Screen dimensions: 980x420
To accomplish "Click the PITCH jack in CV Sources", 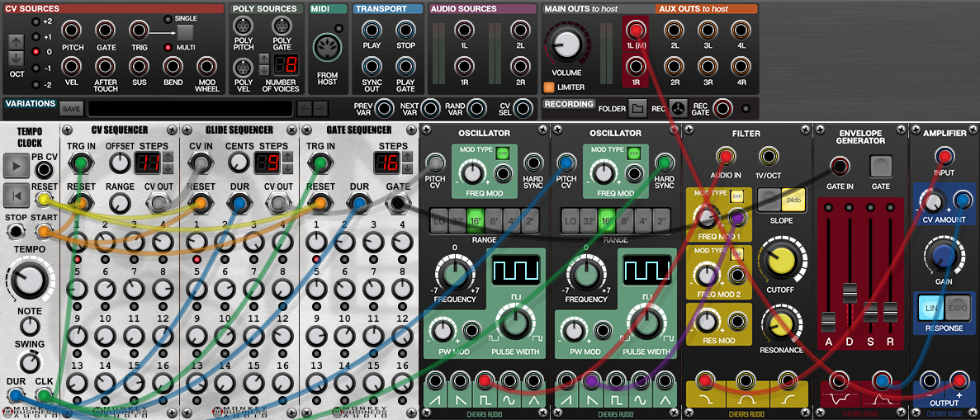I will click(73, 30).
